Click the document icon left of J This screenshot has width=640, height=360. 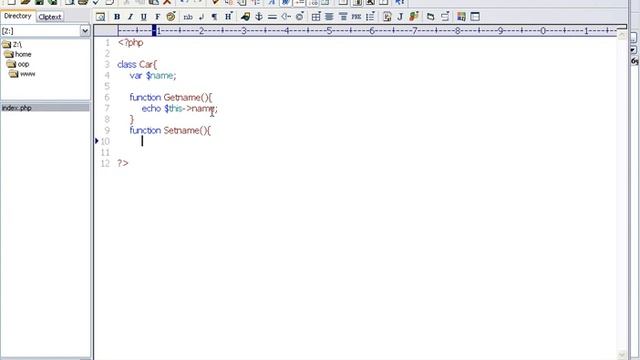(x=387, y=17)
